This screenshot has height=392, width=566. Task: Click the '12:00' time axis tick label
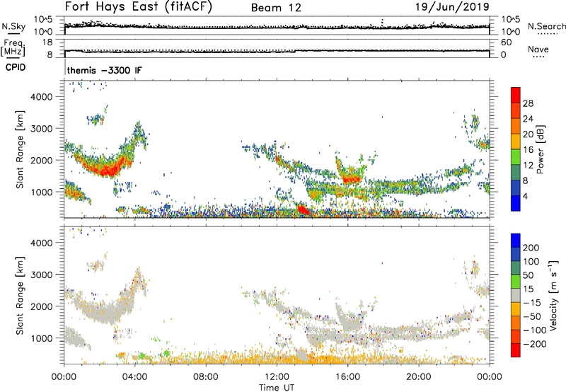[x=277, y=377]
